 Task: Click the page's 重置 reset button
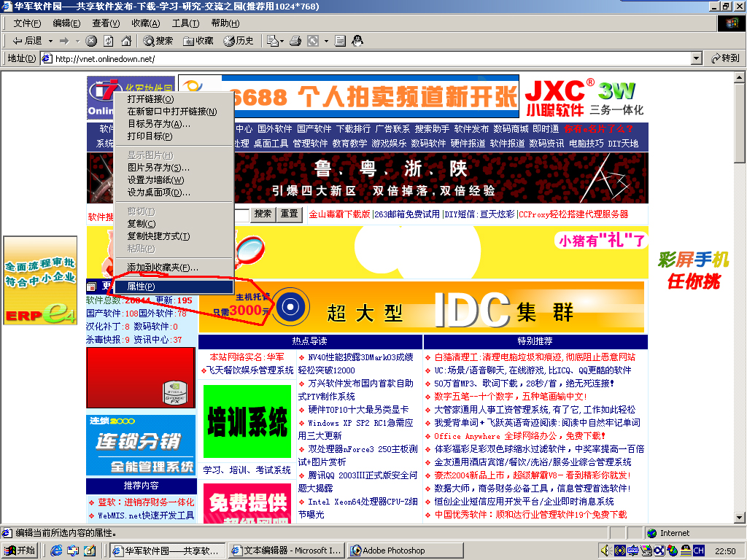click(289, 214)
